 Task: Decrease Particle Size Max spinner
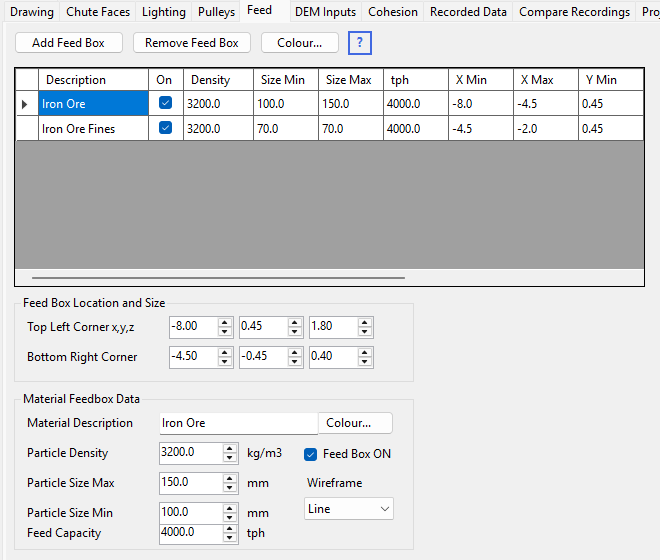(x=229, y=488)
